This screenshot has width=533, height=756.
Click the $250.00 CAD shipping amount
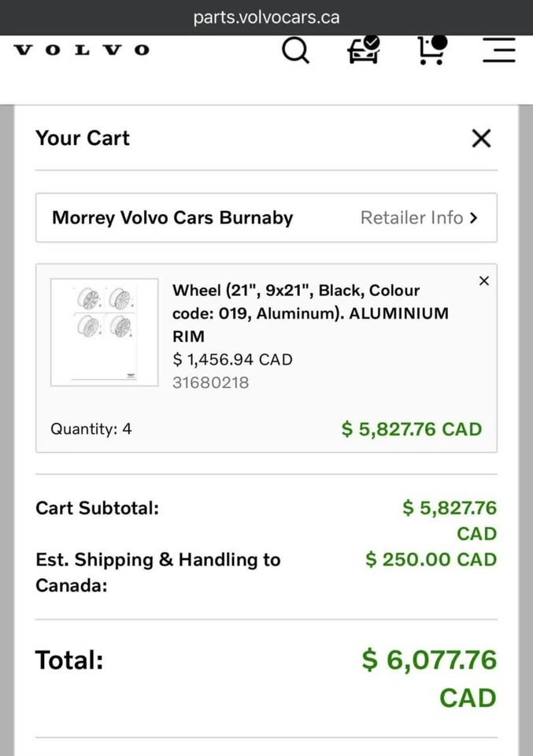[x=431, y=560]
